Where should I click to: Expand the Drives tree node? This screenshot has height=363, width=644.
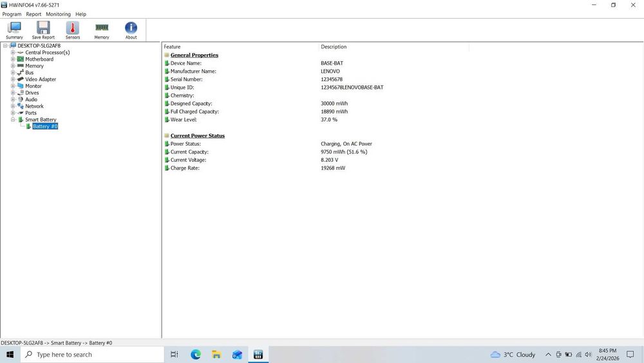(13, 92)
